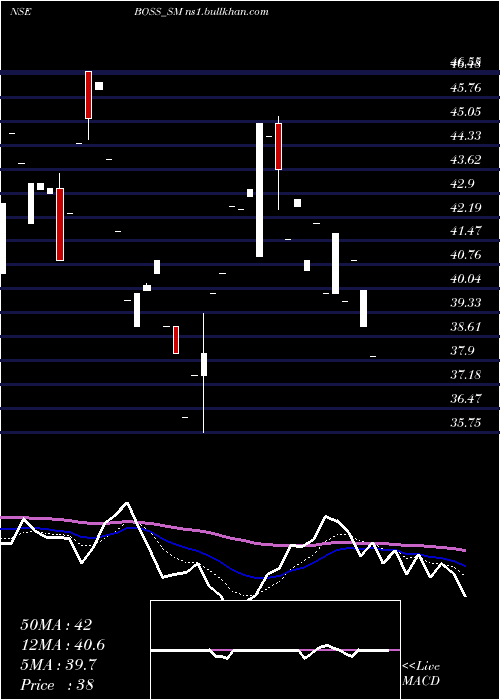Select the 37.18 price axis label
The width and height of the screenshot is (500, 700).
[x=466, y=375]
